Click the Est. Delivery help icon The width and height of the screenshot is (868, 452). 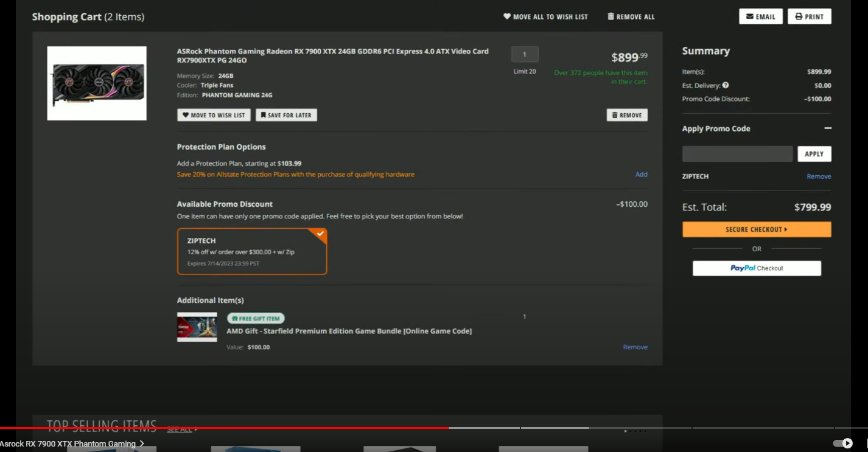[726, 86]
